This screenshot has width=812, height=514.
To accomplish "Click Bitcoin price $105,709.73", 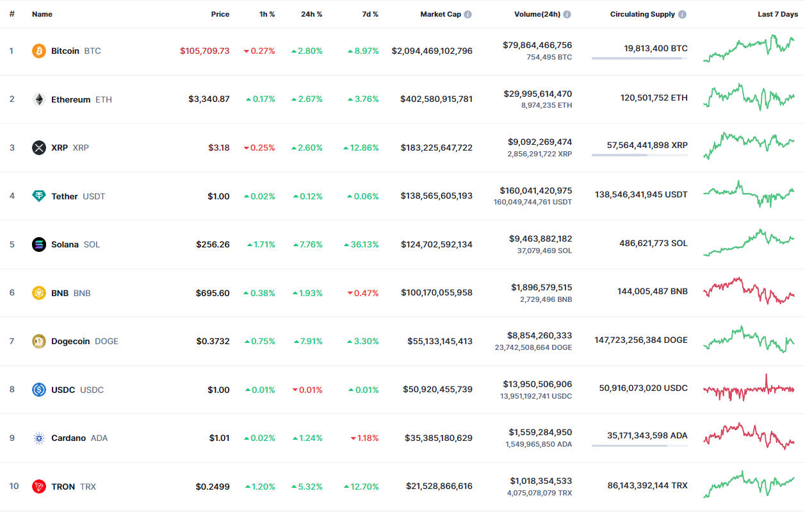I will 204,51.
